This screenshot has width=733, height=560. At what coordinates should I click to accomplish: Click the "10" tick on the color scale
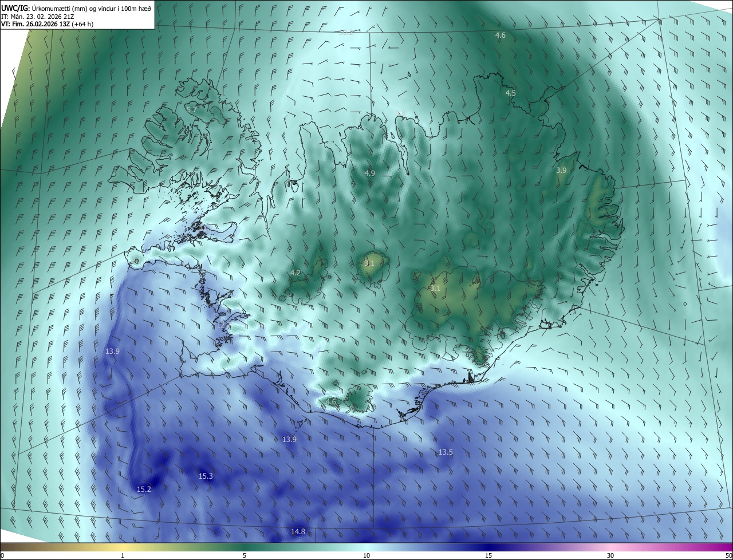[366, 555]
